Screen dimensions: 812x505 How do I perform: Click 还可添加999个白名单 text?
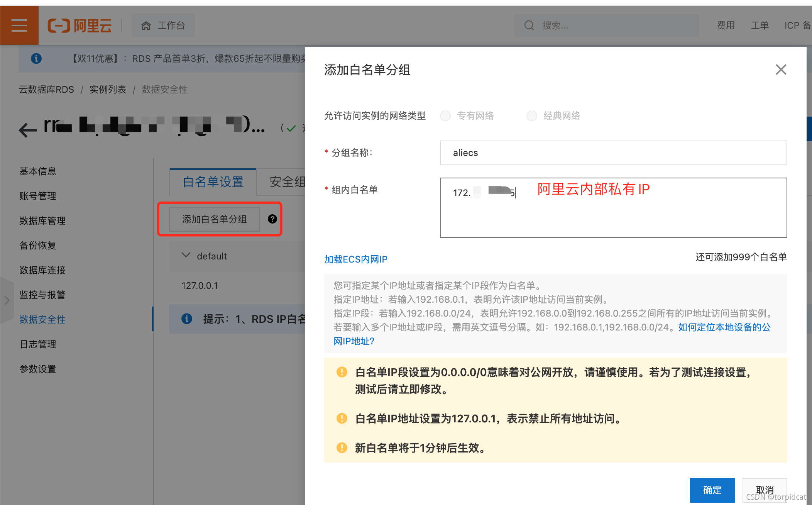741,257
